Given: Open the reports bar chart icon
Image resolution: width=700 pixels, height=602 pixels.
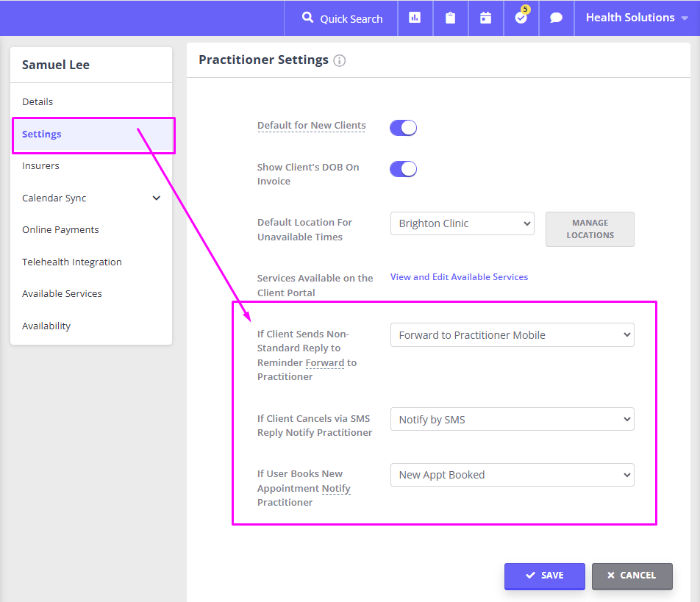Looking at the screenshot, I should (415, 18).
